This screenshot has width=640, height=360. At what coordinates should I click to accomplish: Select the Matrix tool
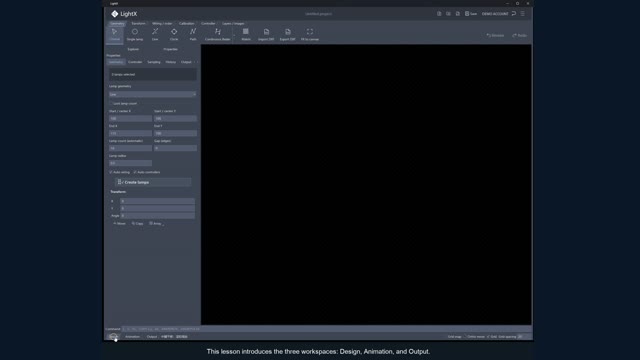pos(246,34)
